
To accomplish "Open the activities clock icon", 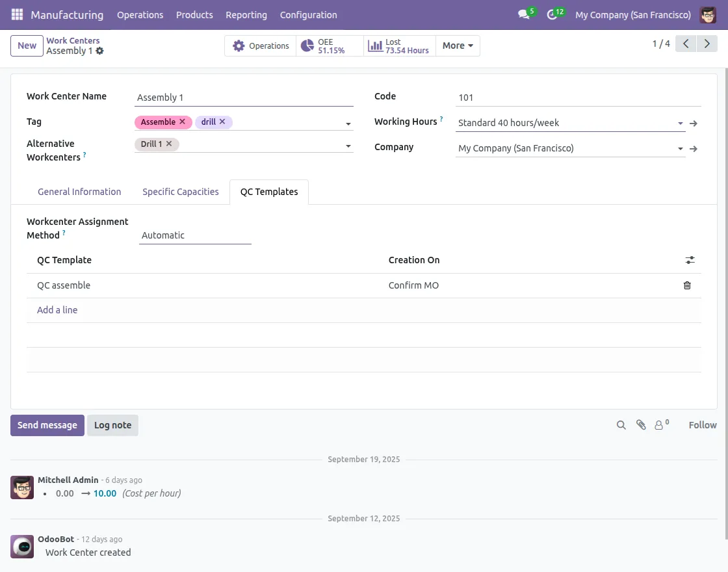I will pyautogui.click(x=552, y=14).
